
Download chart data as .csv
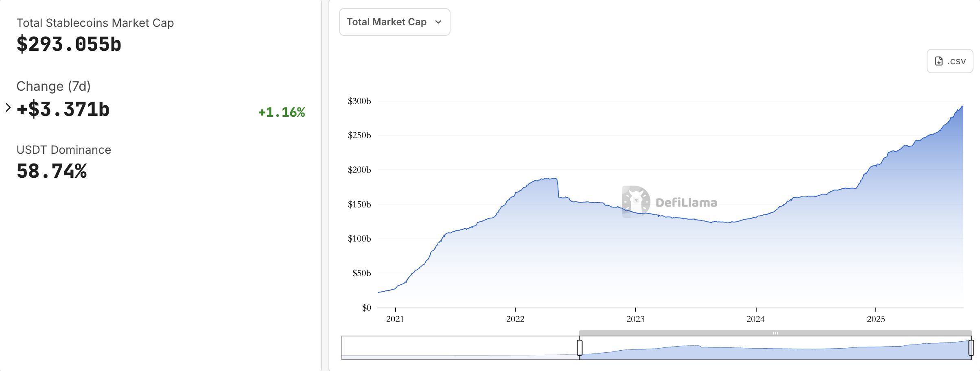949,61
